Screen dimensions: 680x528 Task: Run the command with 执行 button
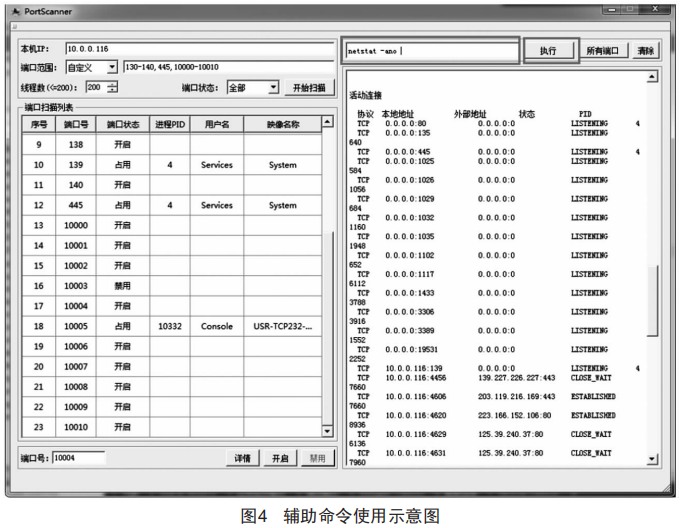[x=548, y=50]
